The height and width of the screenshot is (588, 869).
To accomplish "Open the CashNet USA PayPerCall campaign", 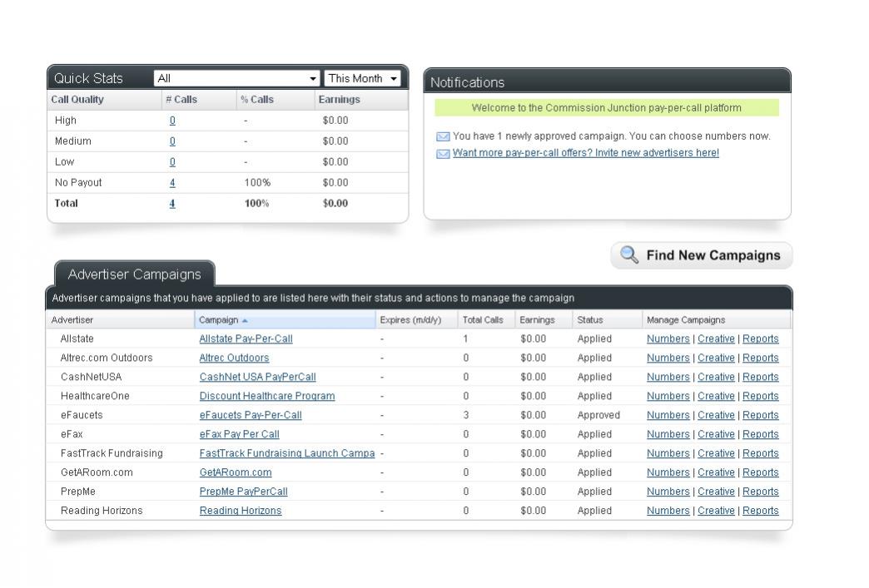I will [x=258, y=377].
